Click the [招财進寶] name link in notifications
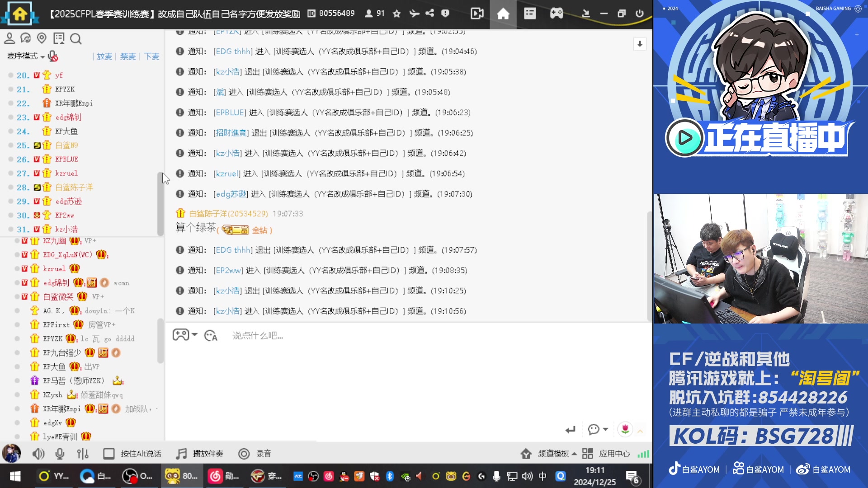This screenshot has height=488, width=868. tap(231, 132)
